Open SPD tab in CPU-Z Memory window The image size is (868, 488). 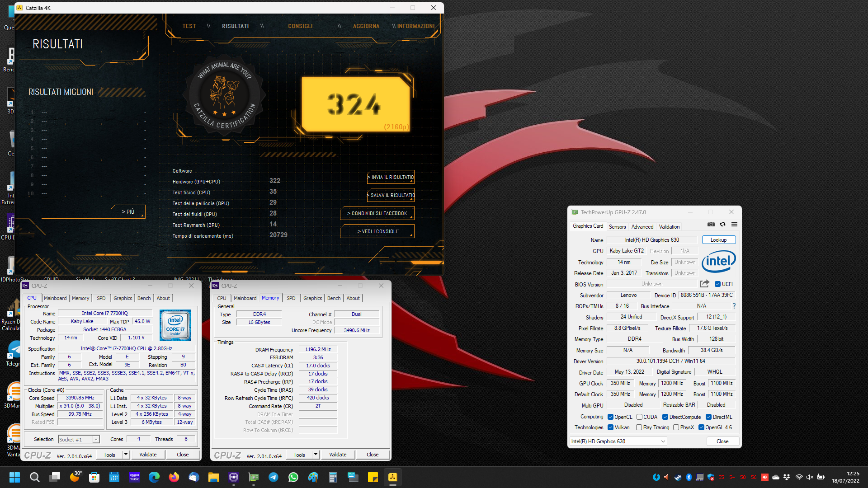[x=291, y=298]
